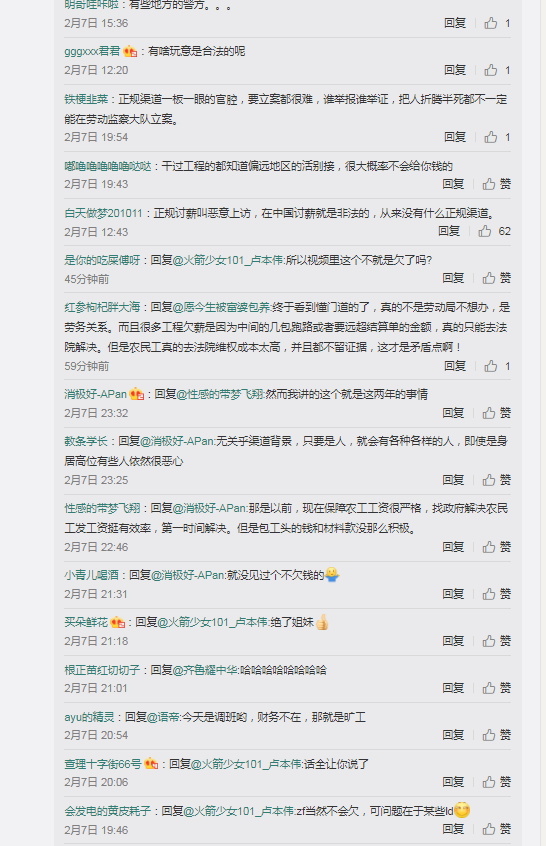Like the comment by 嘟噜噜噜噜哒哒
The image size is (546, 846).
(x=496, y=184)
